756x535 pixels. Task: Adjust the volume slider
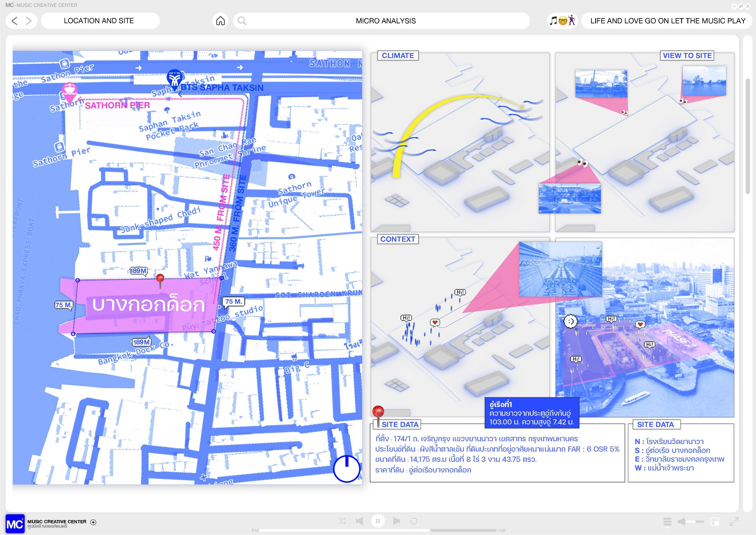coord(695,521)
